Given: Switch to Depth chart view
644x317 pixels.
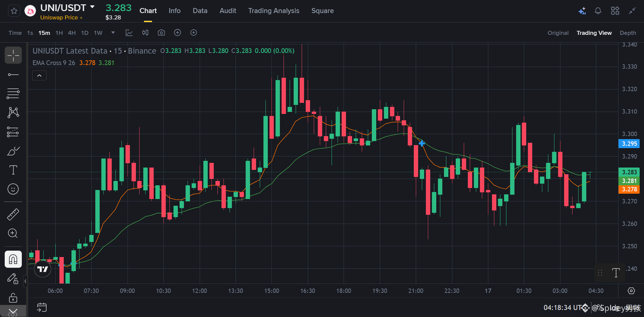Looking at the screenshot, I should click(628, 33).
